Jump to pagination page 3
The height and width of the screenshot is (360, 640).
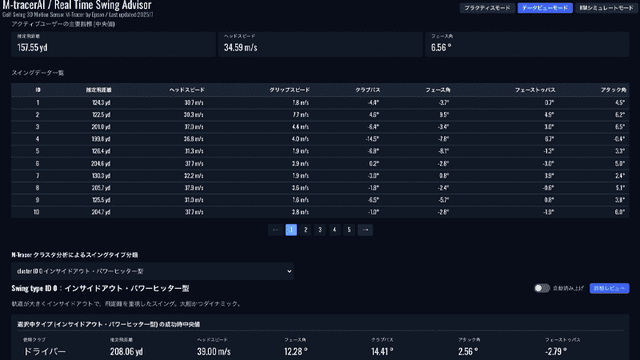(x=320, y=230)
